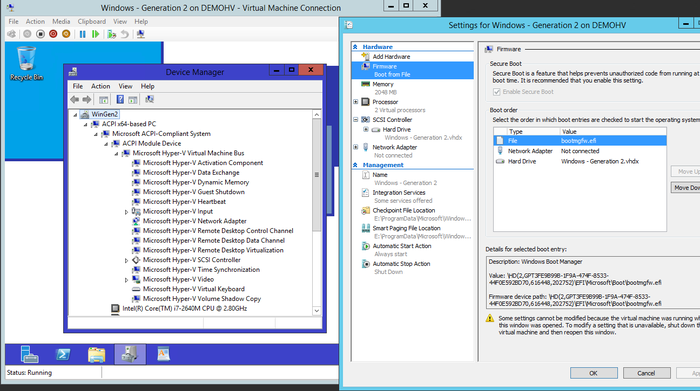Click Server Manager icon in guest taskbar
Screen dimensions: 700x391
point(29,354)
